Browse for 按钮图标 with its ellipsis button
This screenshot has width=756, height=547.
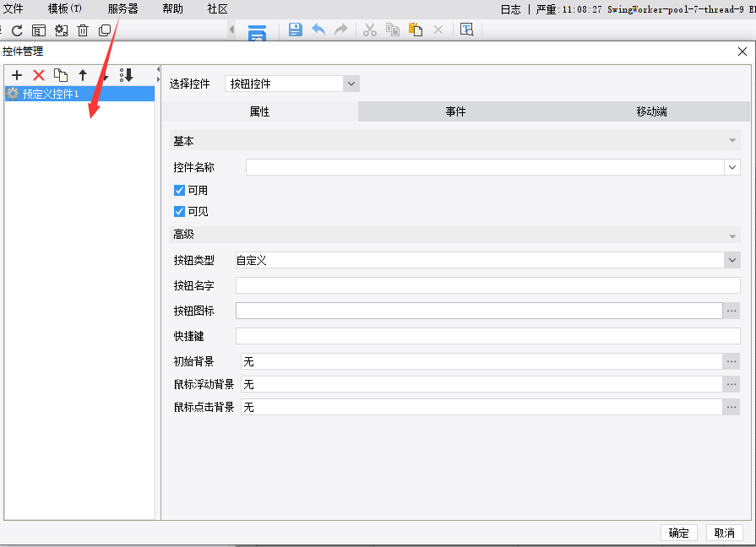click(732, 311)
